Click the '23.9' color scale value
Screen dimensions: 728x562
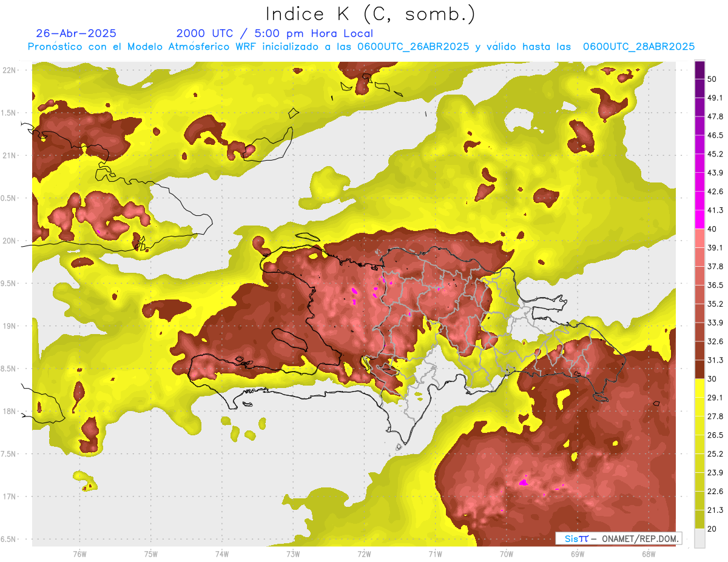[x=715, y=473]
